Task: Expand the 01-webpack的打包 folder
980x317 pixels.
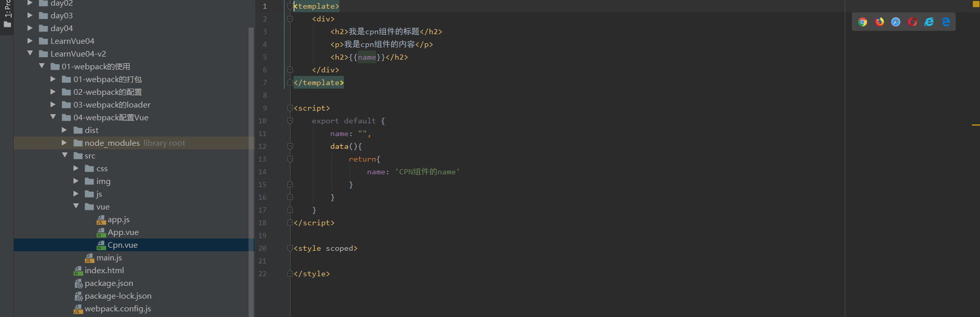Action: pos(53,79)
